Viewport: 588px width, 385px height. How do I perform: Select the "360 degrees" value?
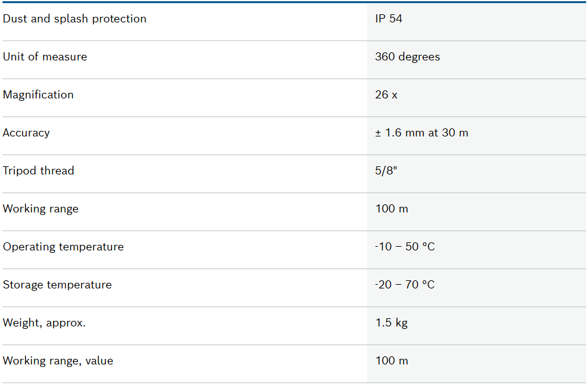[408, 57]
